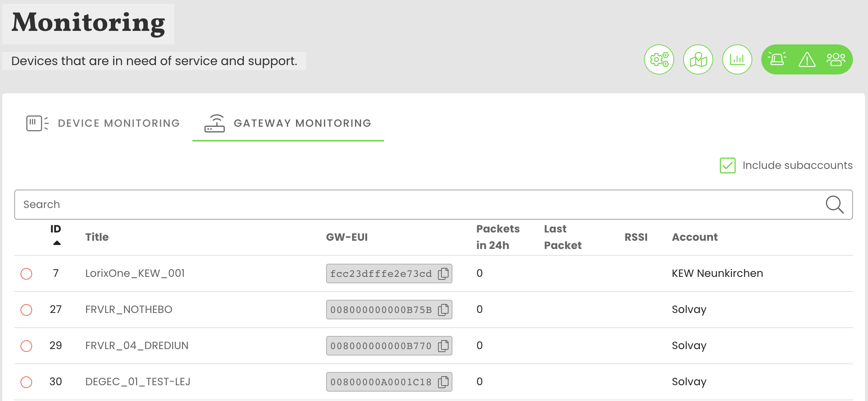Open gateway FRVLR_04_DREDIUN details

(x=137, y=346)
